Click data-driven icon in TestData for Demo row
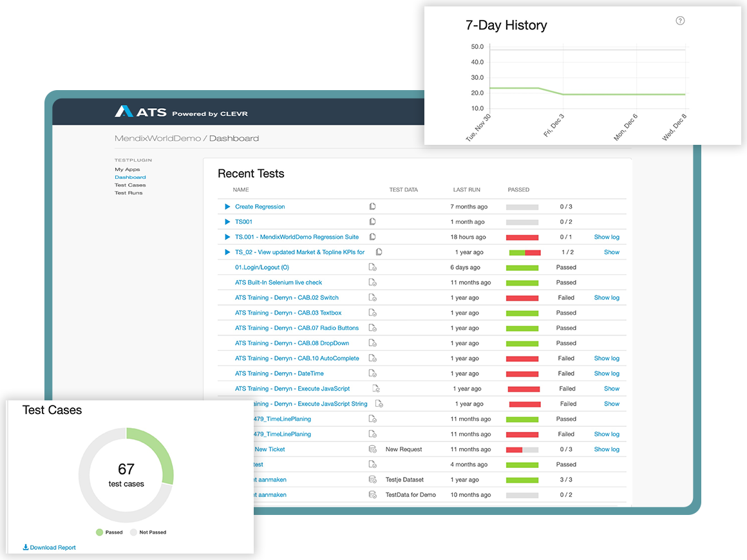 (373, 495)
